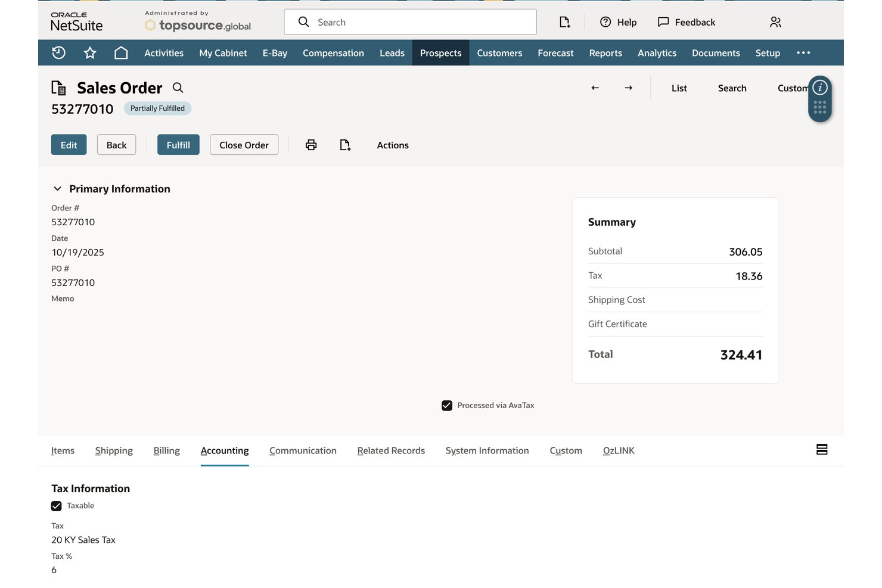Click the Close Order button
The height and width of the screenshot is (588, 882).
pos(244,145)
